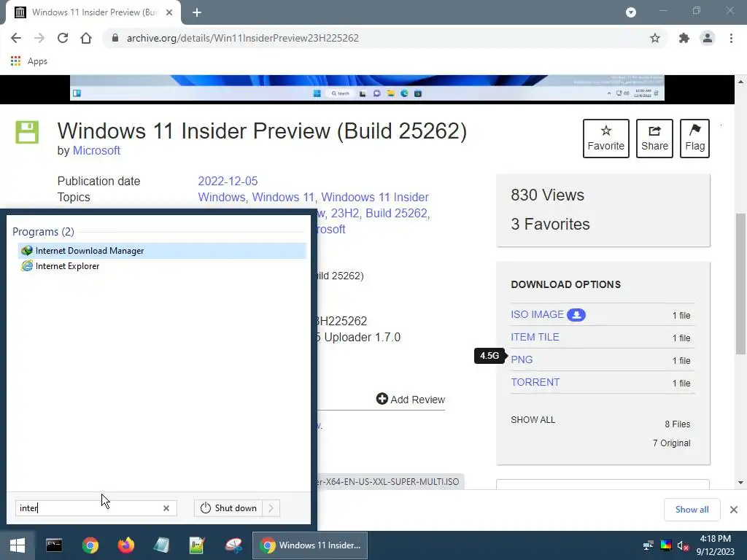Click the scrollbar up arrow
The width and height of the screenshot is (747, 560).
(x=740, y=82)
